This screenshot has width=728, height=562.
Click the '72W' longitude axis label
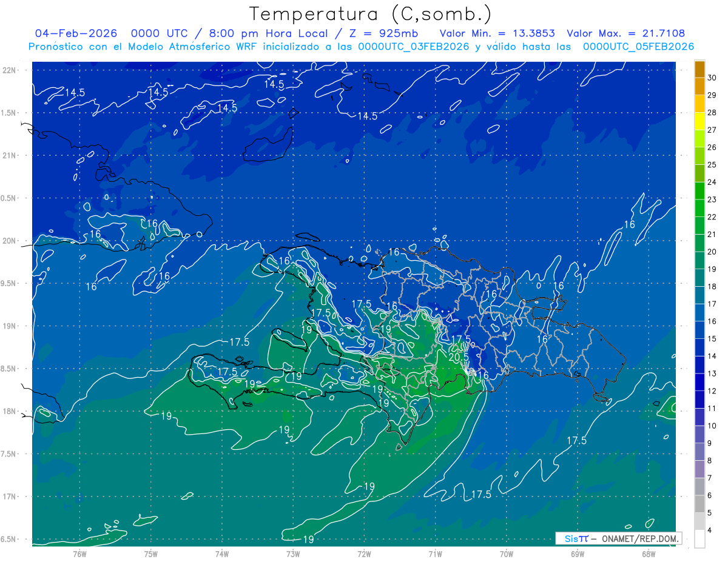[365, 554]
